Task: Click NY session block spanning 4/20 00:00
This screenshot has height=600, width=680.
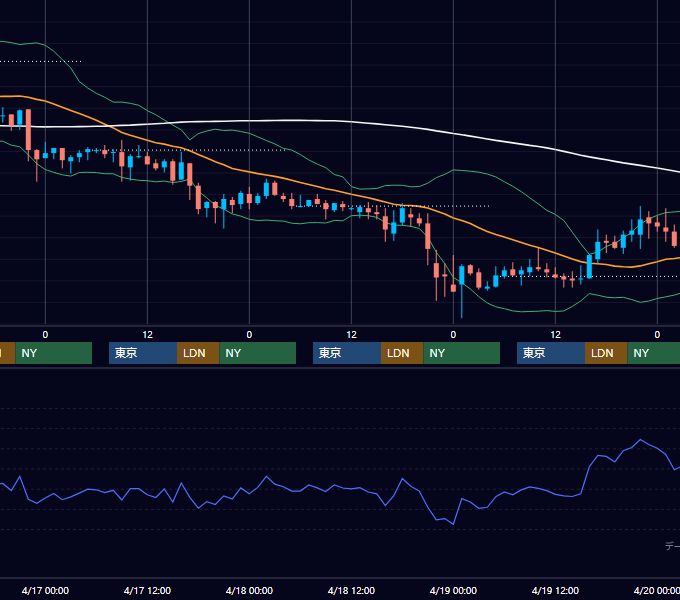Action: (654, 353)
